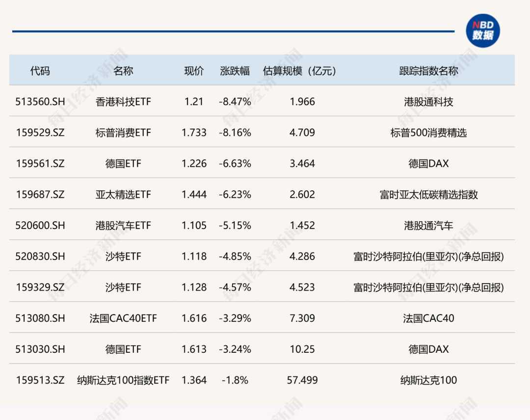Click the price 1.21
530x420 pixels.
tap(194, 102)
